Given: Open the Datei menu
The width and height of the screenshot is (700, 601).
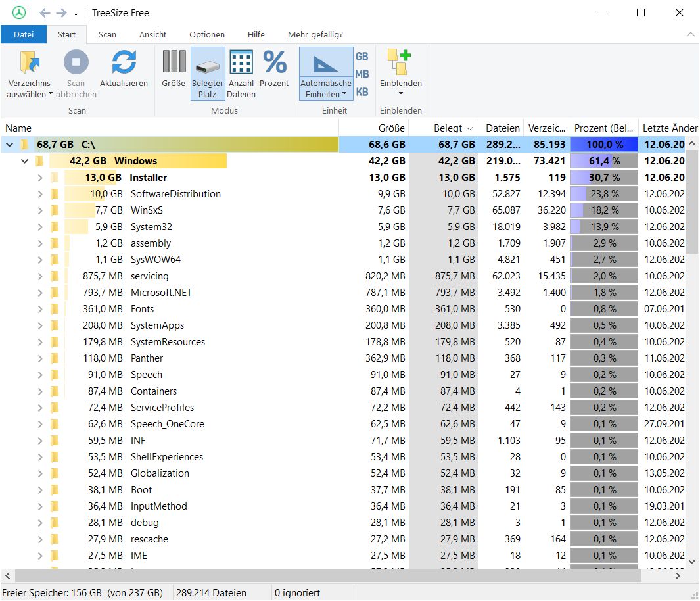Looking at the screenshot, I should 24,34.
